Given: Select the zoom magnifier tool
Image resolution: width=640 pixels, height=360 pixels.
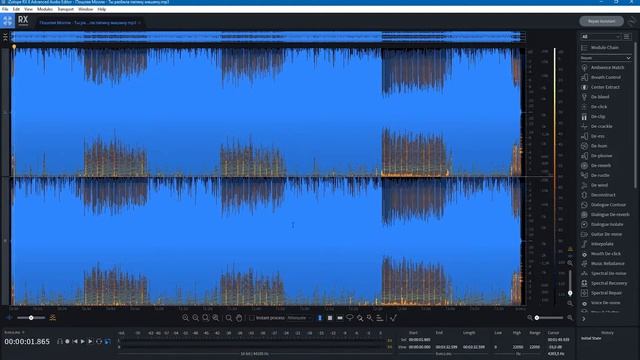Looking at the screenshot, I should pos(229,318).
